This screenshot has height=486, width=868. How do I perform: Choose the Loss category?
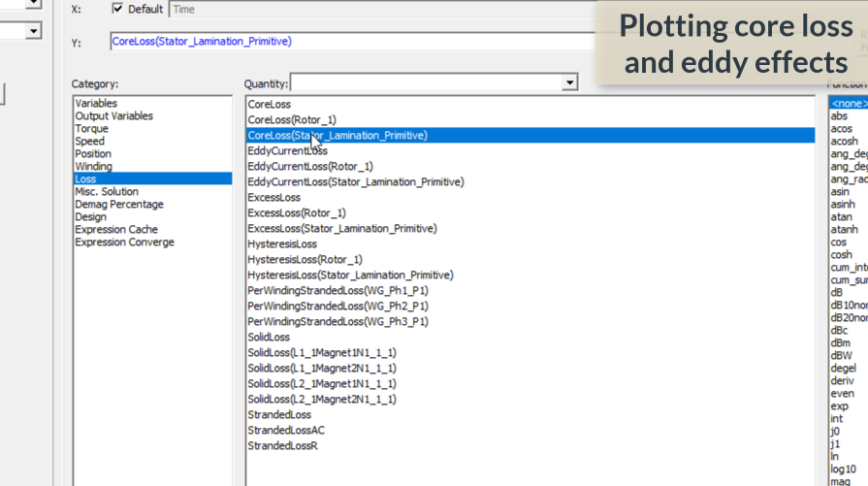click(x=86, y=178)
